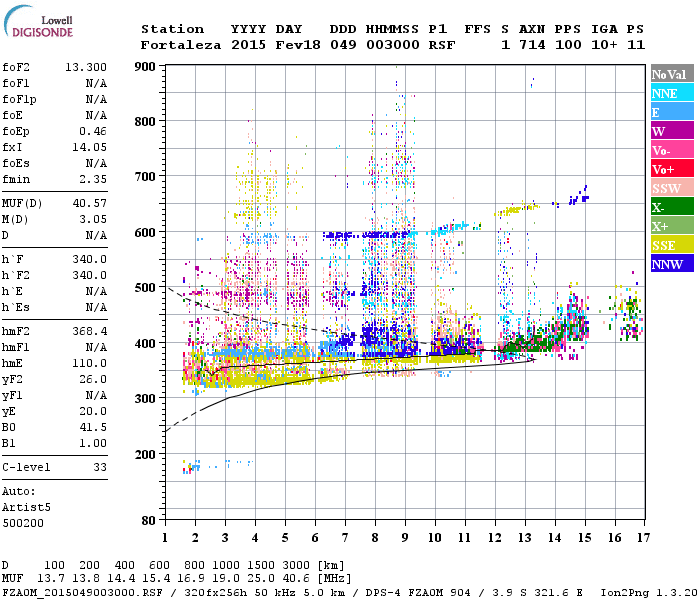Click the 13 MHz x-axis label
700x600 pixels.
[x=525, y=538]
